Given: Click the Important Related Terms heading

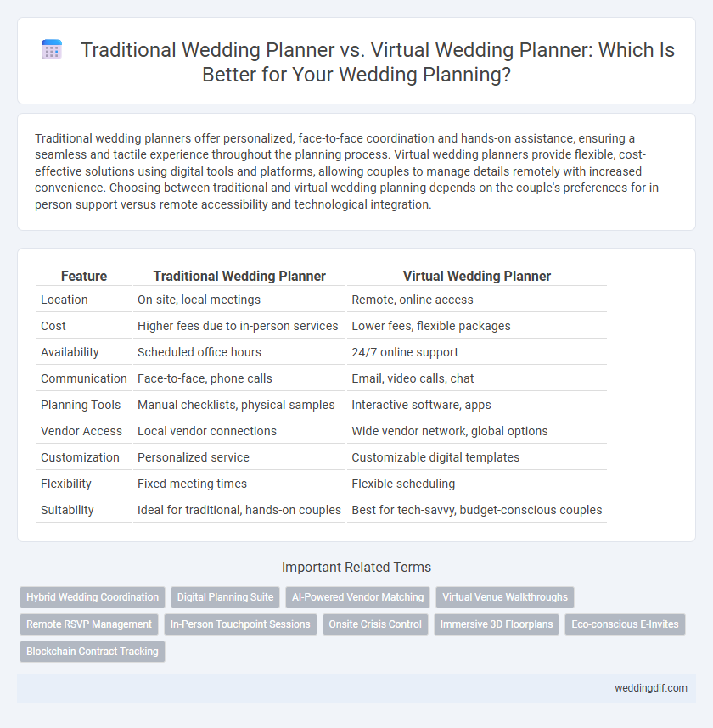Looking at the screenshot, I should point(356,568).
